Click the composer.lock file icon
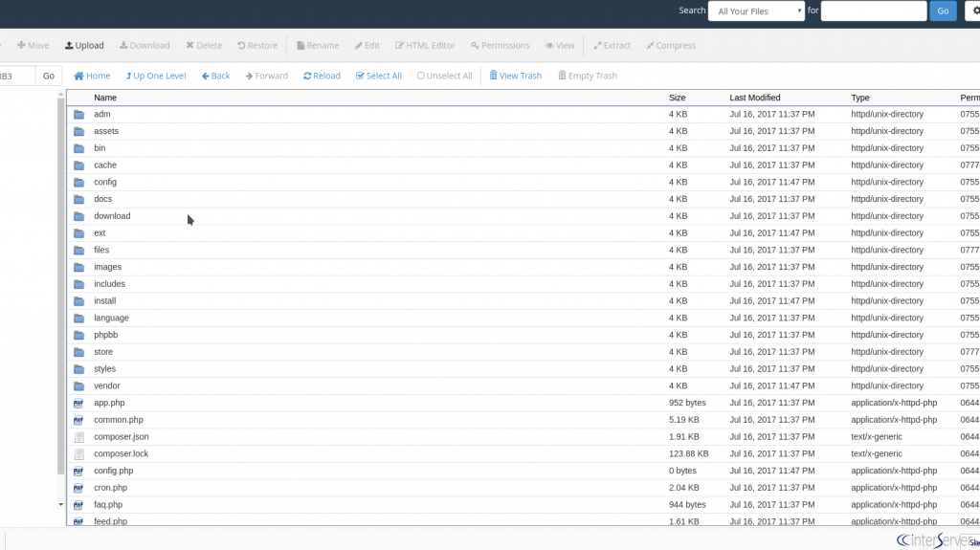The width and height of the screenshot is (980, 550). tap(78, 453)
